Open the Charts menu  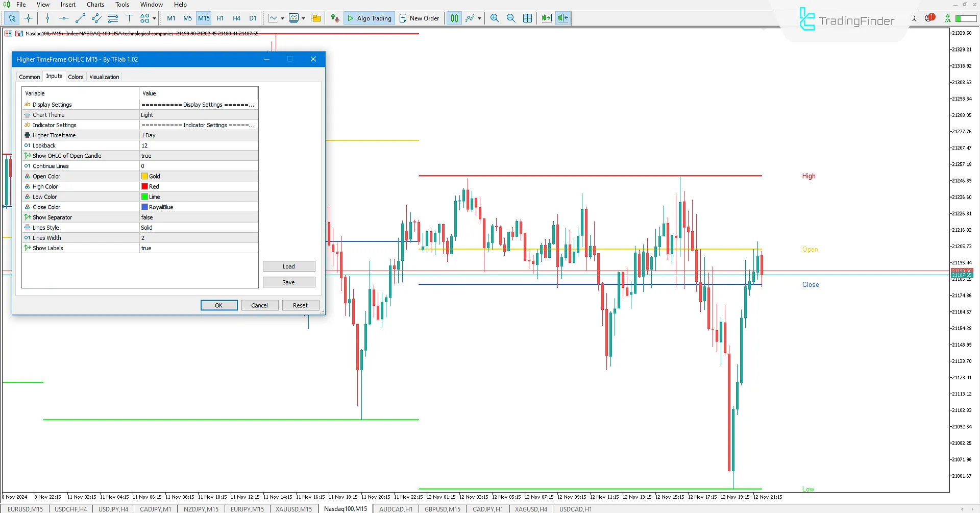point(95,4)
